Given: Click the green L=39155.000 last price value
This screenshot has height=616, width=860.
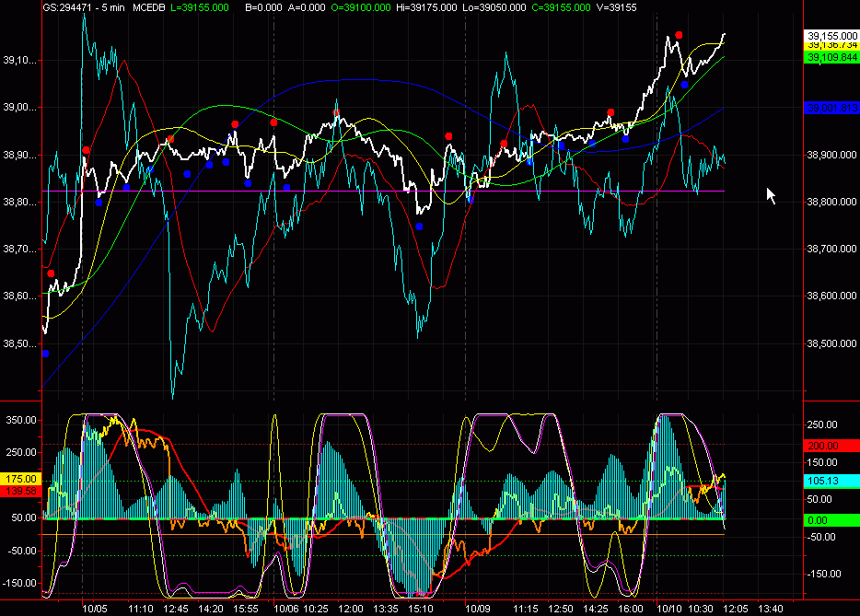Looking at the screenshot, I should (x=200, y=7).
